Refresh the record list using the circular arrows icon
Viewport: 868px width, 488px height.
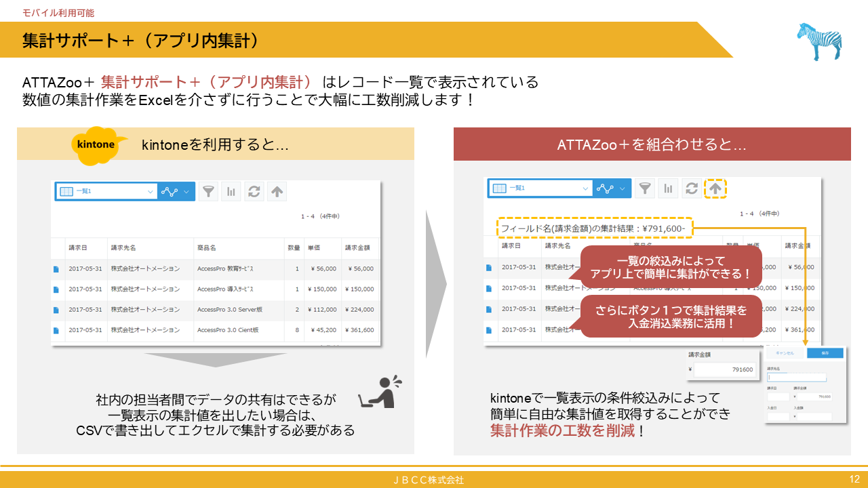click(254, 192)
